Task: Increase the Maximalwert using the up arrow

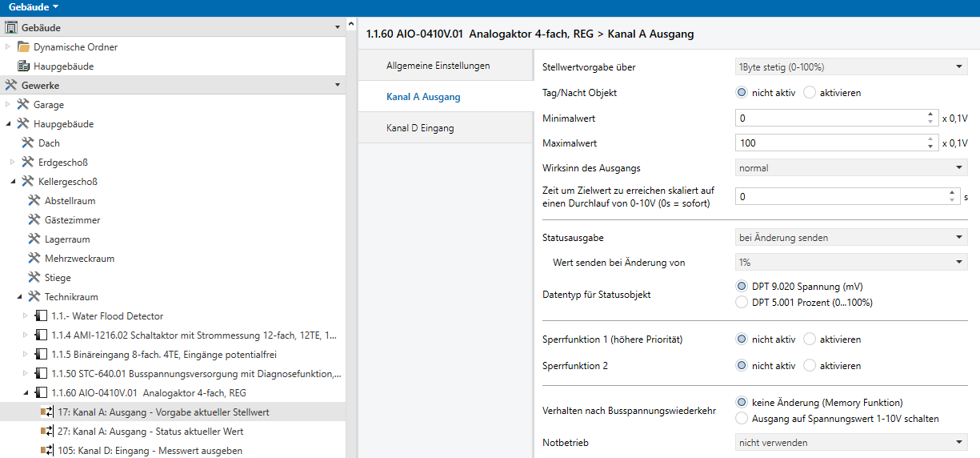Action: [x=930, y=139]
